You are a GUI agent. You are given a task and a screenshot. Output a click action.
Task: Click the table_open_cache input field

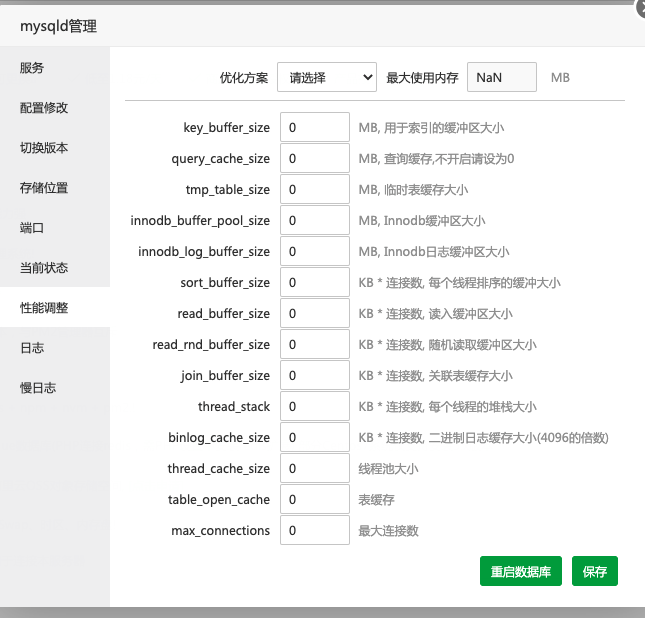[315, 500]
